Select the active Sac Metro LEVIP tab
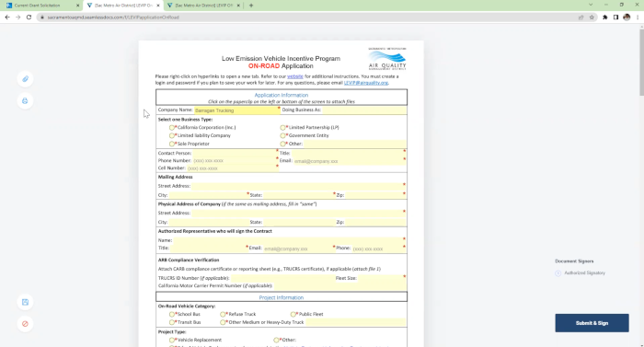 tap(123, 6)
